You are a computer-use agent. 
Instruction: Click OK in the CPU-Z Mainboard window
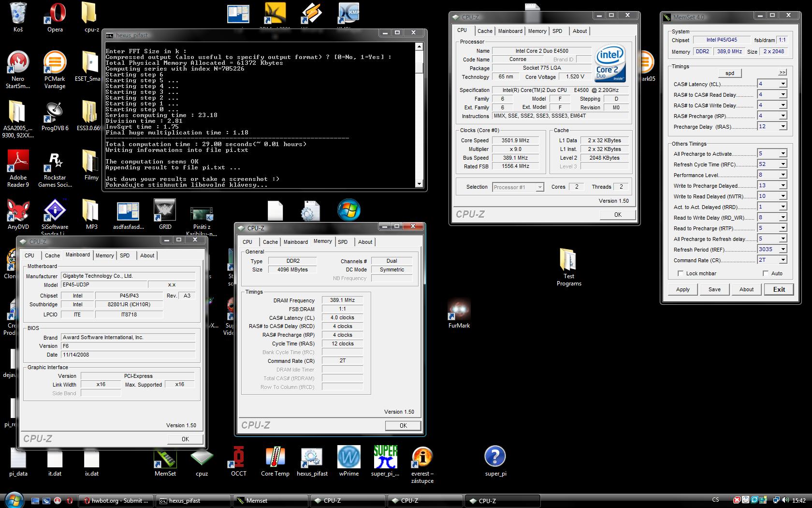[185, 439]
